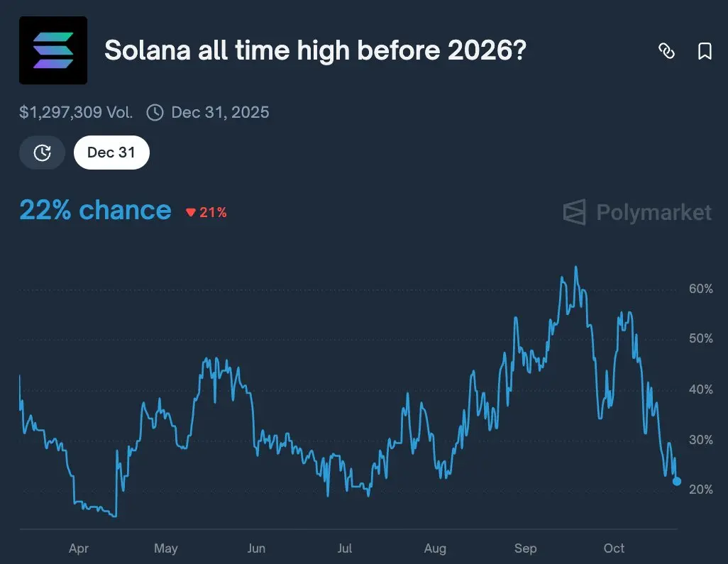Click the Sep label on time axis
The width and height of the screenshot is (728, 564).
click(x=526, y=548)
